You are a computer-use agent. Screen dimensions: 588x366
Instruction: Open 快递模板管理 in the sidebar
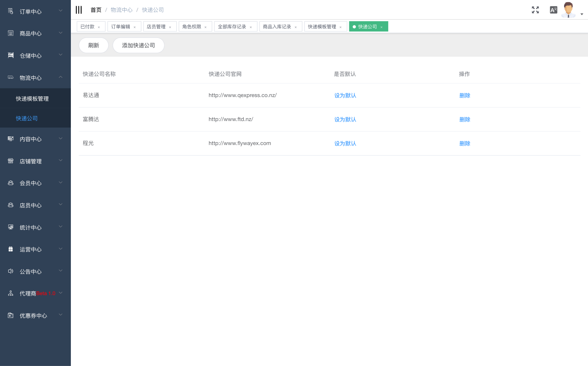tap(32, 98)
